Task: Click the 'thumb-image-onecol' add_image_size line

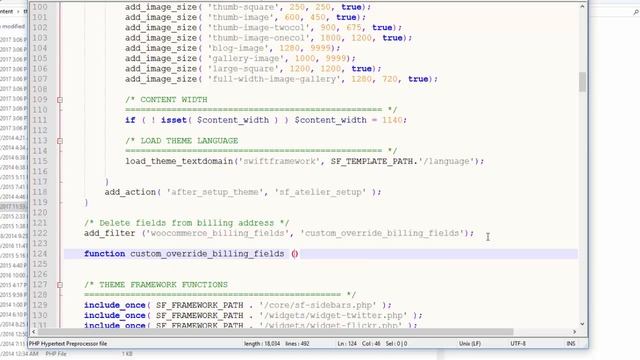Action: pos(269,38)
